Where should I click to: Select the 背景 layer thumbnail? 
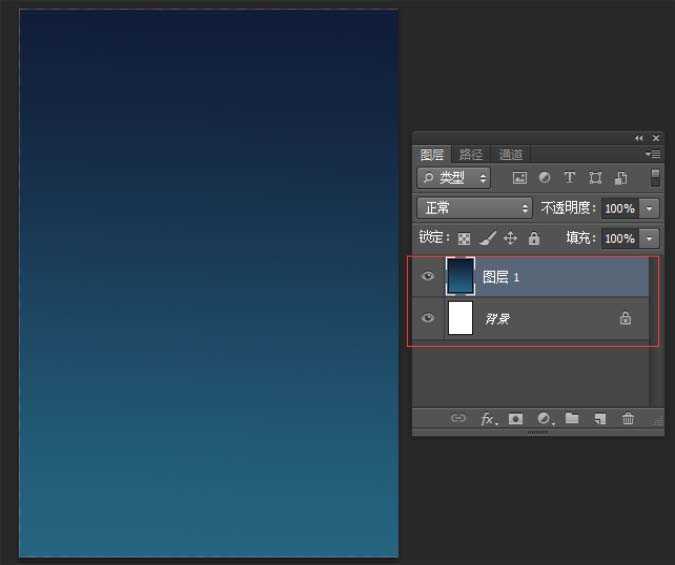pos(460,319)
